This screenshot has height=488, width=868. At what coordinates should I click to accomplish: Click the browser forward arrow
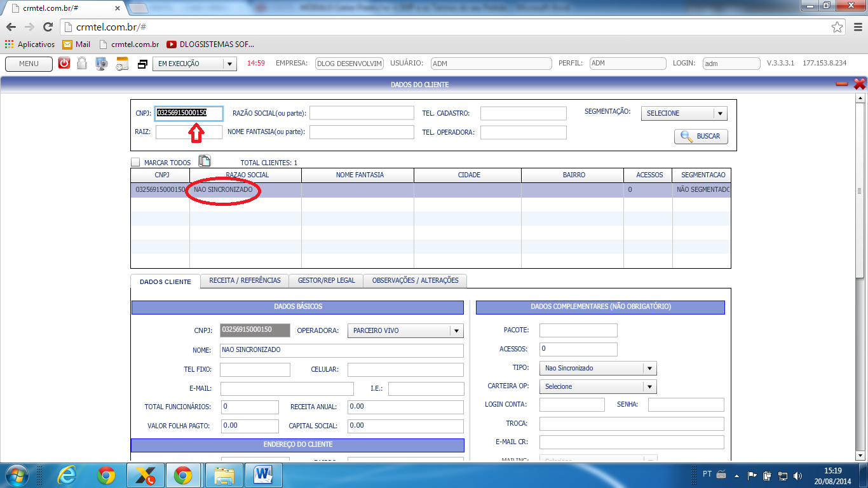coord(29,27)
